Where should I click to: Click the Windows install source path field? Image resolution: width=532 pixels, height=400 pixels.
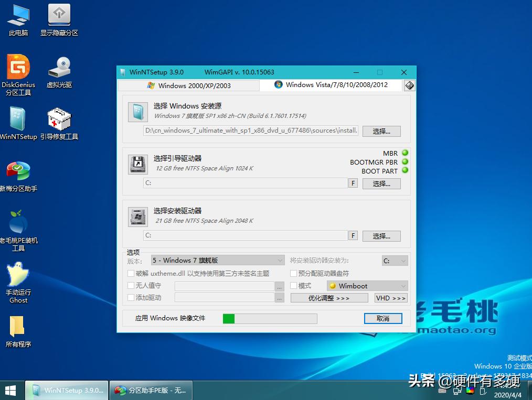pyautogui.click(x=251, y=131)
